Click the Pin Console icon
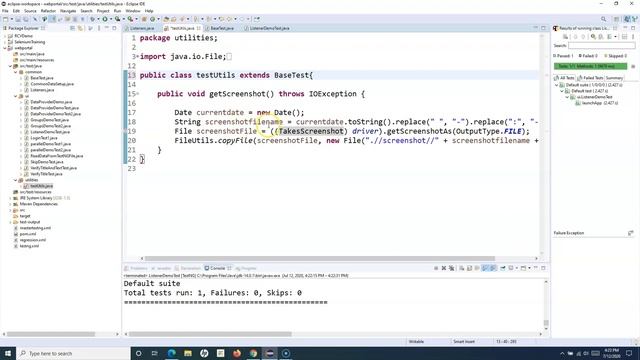Screen dimensions: 640x360 tap(503, 268)
